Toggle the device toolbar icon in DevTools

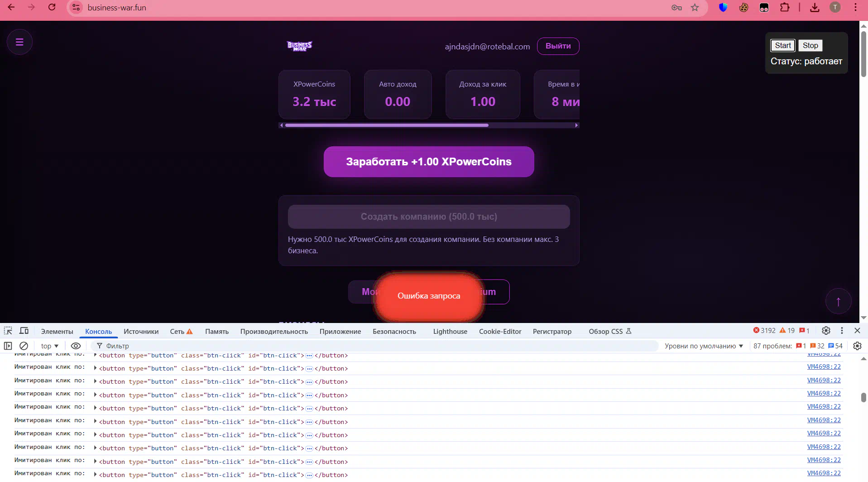(x=24, y=331)
